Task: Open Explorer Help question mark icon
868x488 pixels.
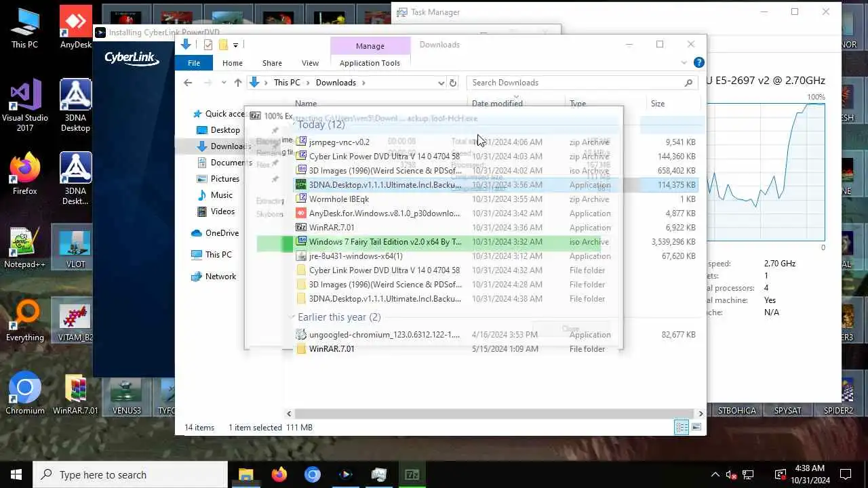Action: point(699,62)
